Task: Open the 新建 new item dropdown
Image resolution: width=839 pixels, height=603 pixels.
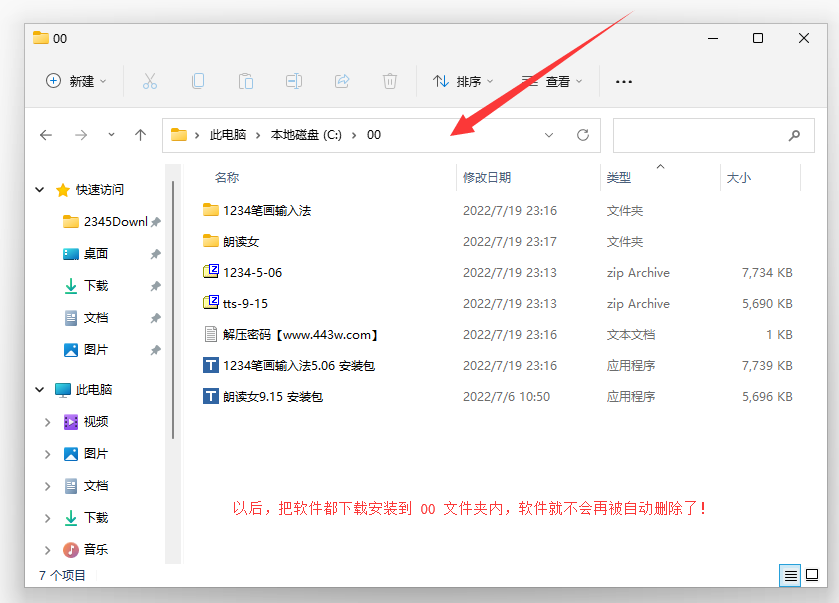Action: click(76, 81)
